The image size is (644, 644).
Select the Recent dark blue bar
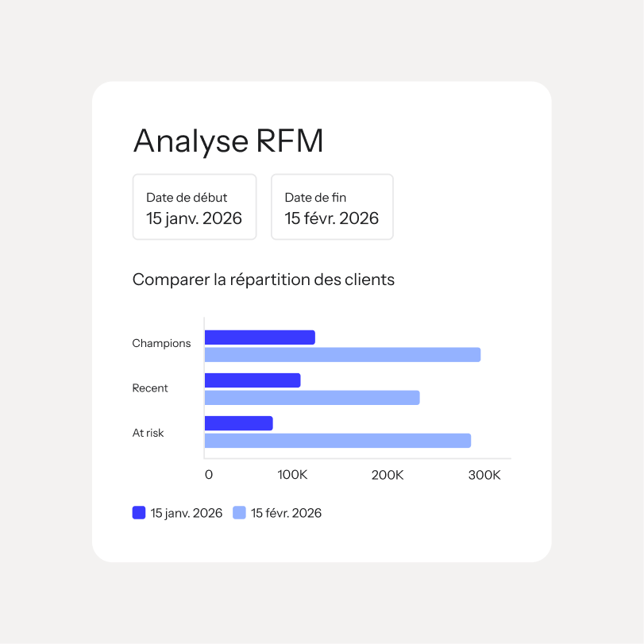(253, 380)
